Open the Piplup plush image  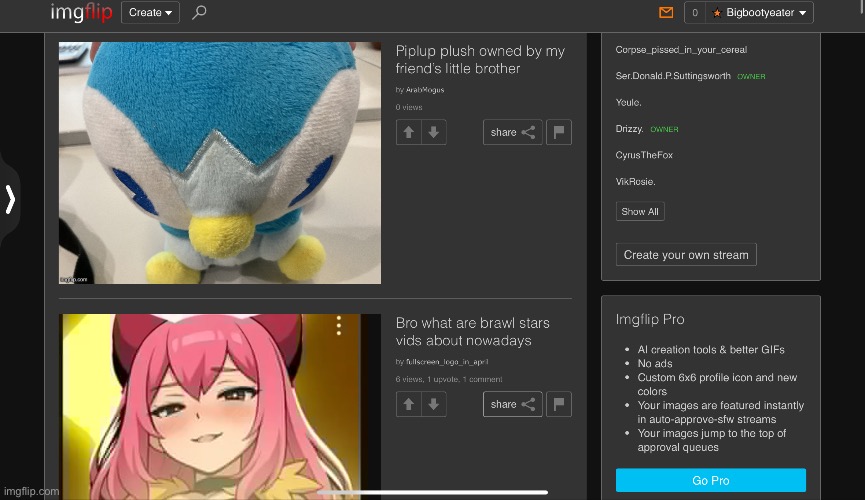click(x=220, y=163)
